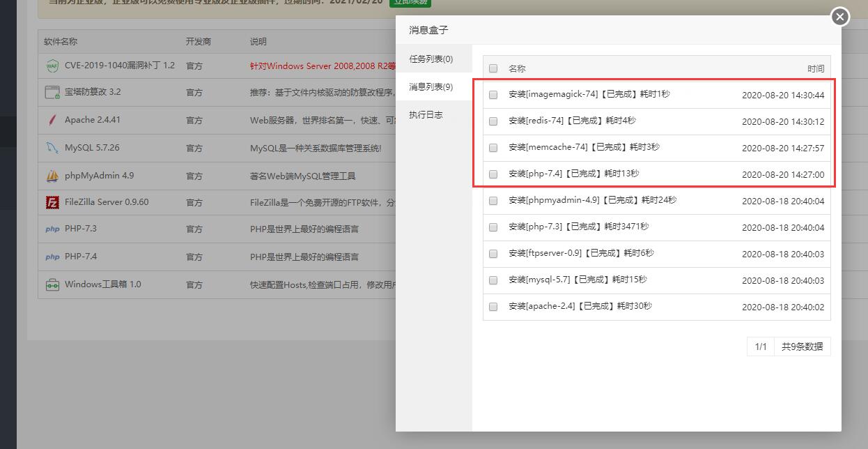The width and height of the screenshot is (868, 449).
Task: Select the 安装[imagemagick-74] message text
Action: coord(589,94)
